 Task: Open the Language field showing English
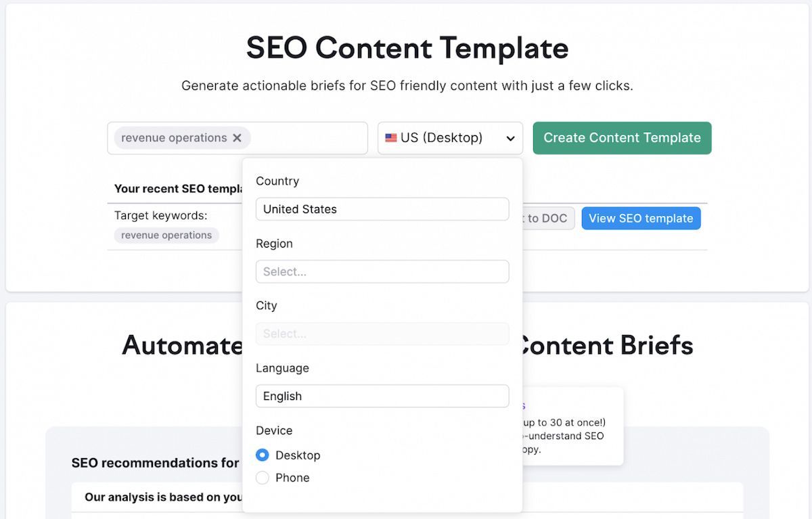coord(382,396)
